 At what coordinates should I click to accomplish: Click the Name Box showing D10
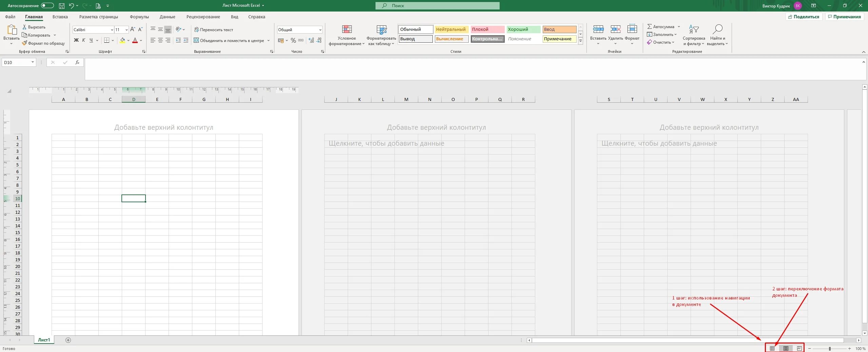pyautogui.click(x=19, y=62)
